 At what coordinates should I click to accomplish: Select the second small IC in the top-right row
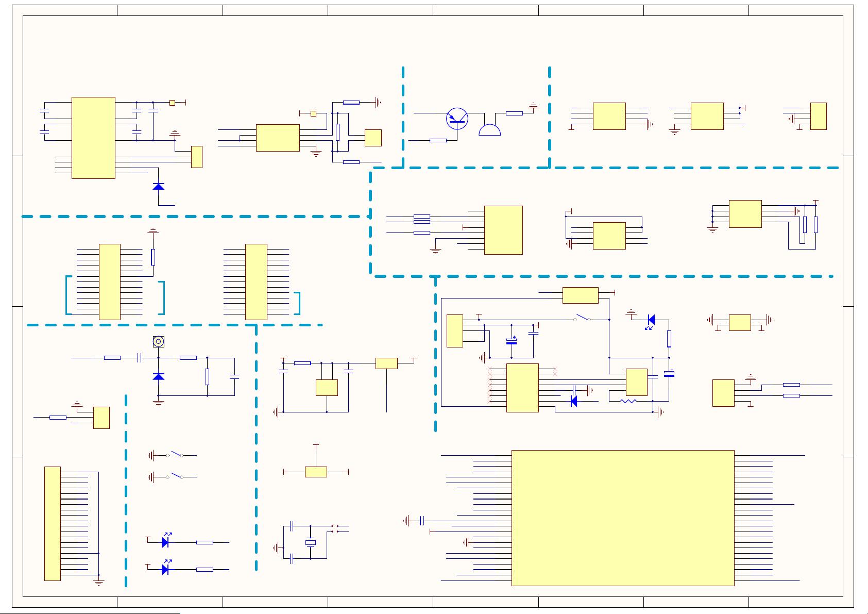coord(707,116)
